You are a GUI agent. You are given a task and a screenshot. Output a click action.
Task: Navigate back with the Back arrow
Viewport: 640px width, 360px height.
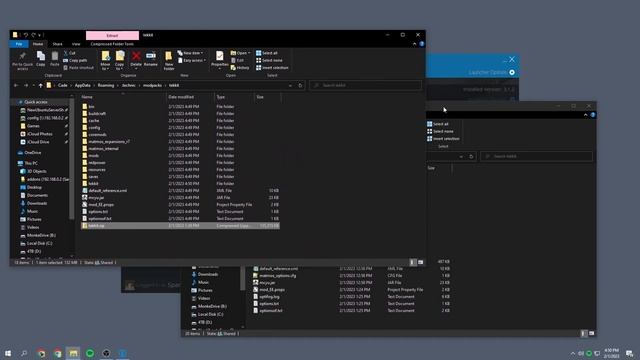click(16, 85)
